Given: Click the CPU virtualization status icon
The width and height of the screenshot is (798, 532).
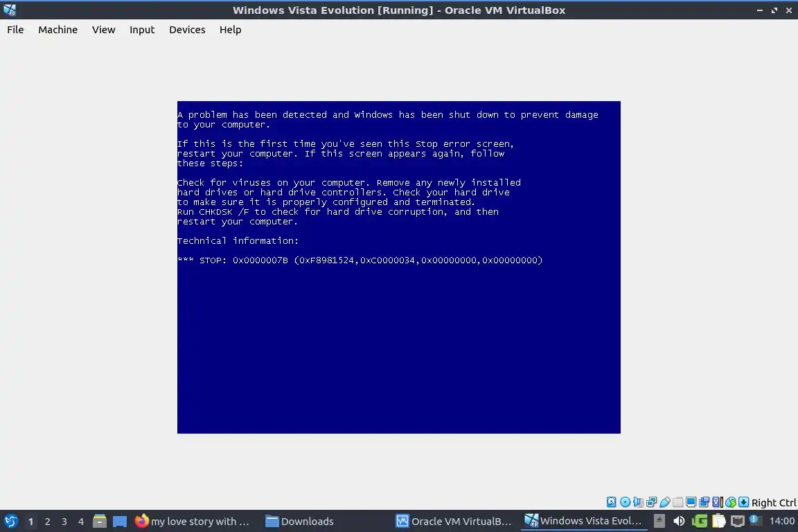Looking at the screenshot, I should [x=718, y=502].
